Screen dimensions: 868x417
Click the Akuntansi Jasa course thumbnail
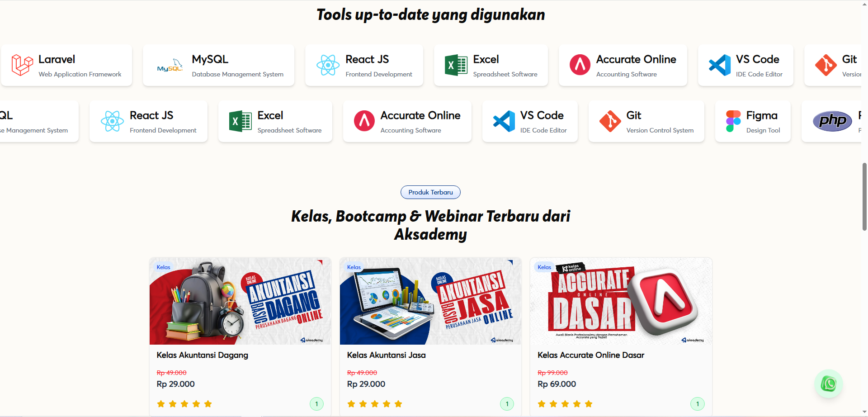[x=431, y=301]
